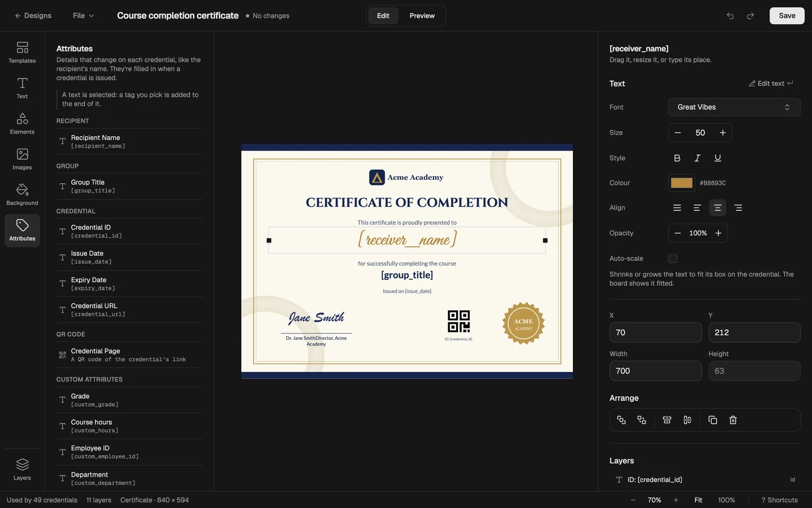Click the Save button
Image resolution: width=812 pixels, height=508 pixels.
787,16
